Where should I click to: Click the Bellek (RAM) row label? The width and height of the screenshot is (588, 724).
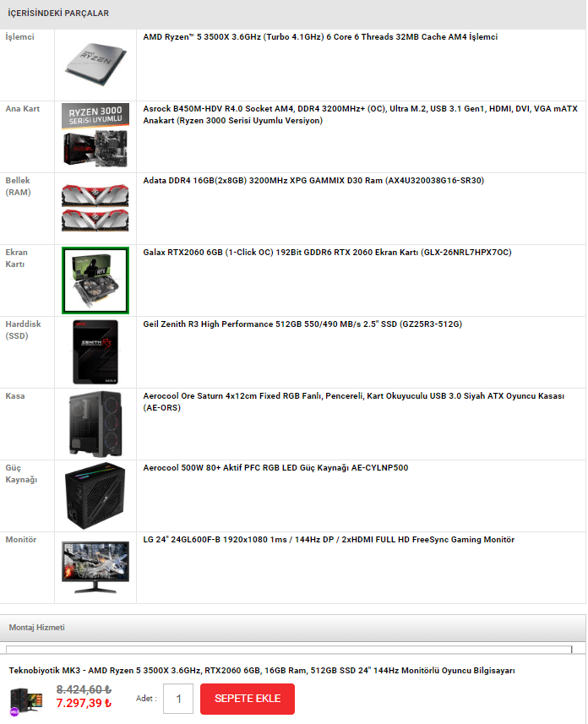(x=18, y=187)
